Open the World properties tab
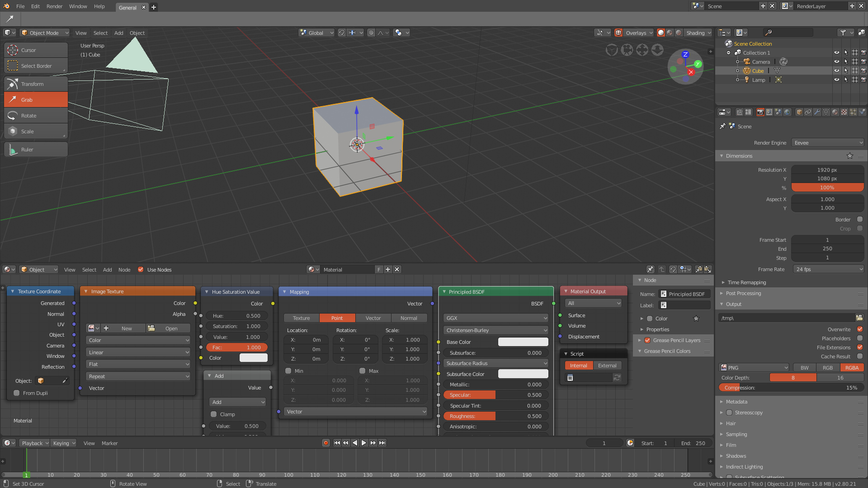Viewport: 868px width, 488px height. (x=787, y=112)
